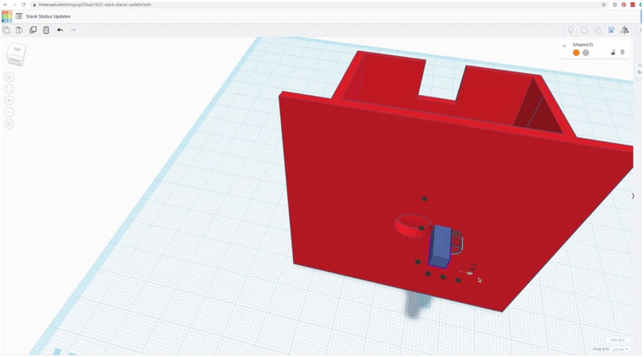Click the TOP face of view cube

(x=17, y=49)
